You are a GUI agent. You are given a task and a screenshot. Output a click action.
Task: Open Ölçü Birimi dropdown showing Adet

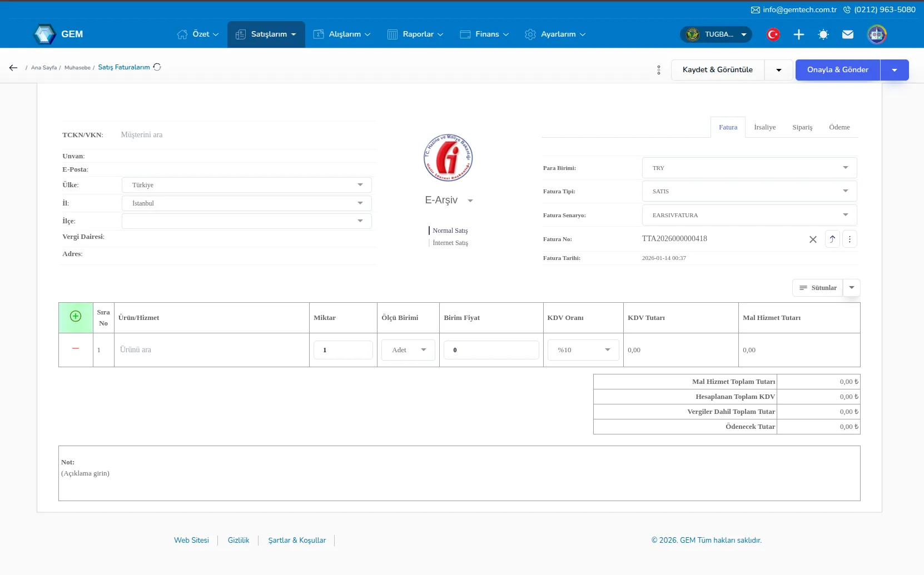click(408, 350)
